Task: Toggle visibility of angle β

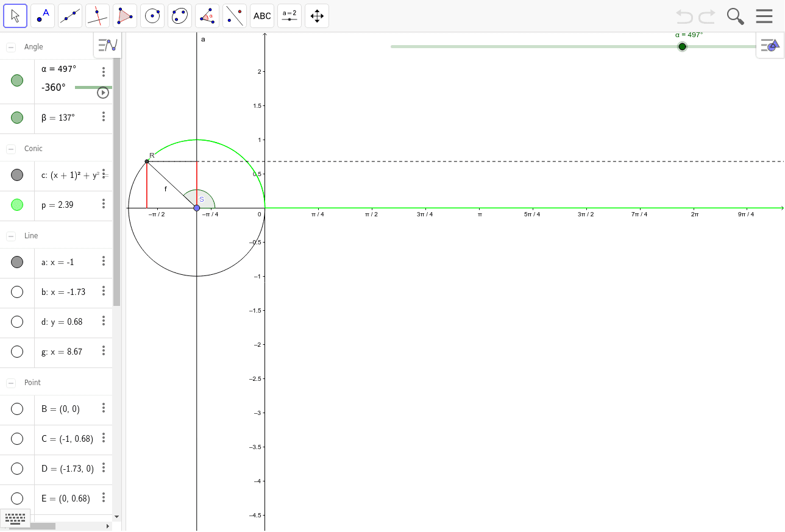Action: click(17, 118)
